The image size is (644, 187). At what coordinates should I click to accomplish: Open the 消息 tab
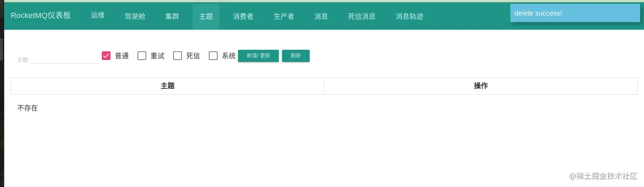[x=321, y=16]
